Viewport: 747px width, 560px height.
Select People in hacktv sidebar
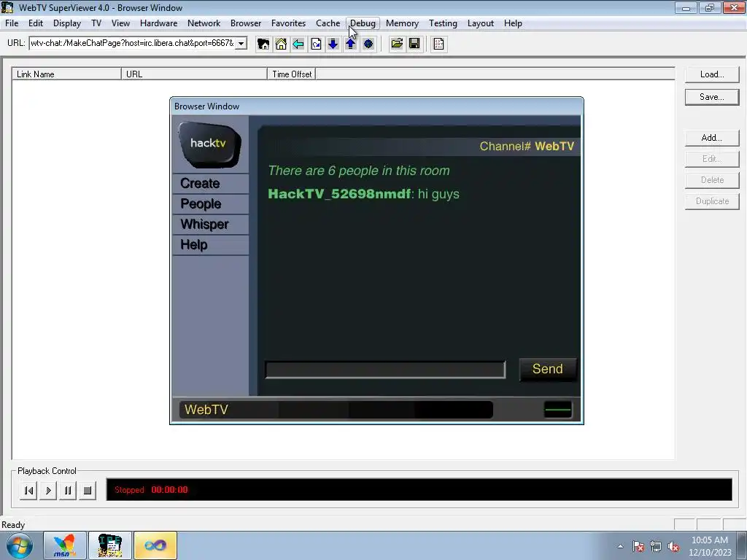[210, 204]
